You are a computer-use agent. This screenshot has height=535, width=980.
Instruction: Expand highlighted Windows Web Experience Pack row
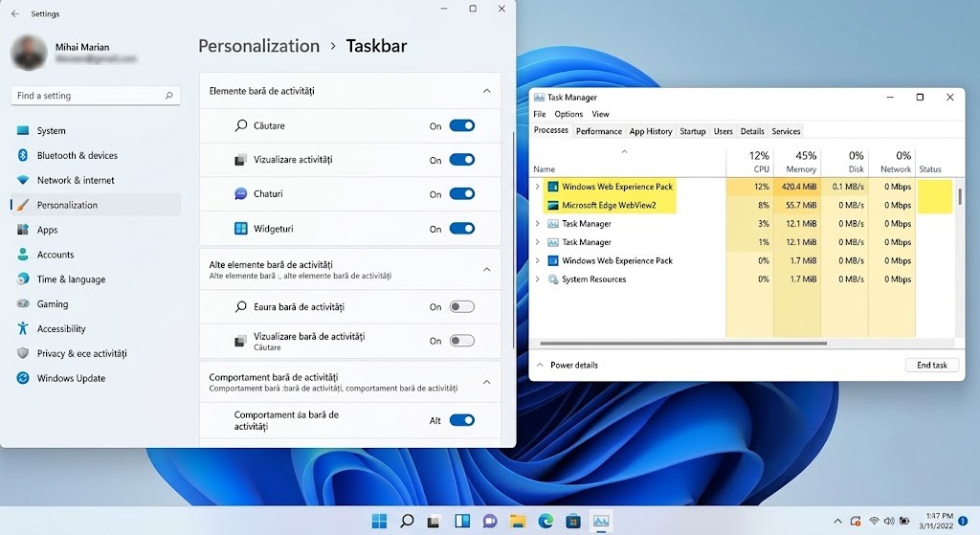point(538,187)
